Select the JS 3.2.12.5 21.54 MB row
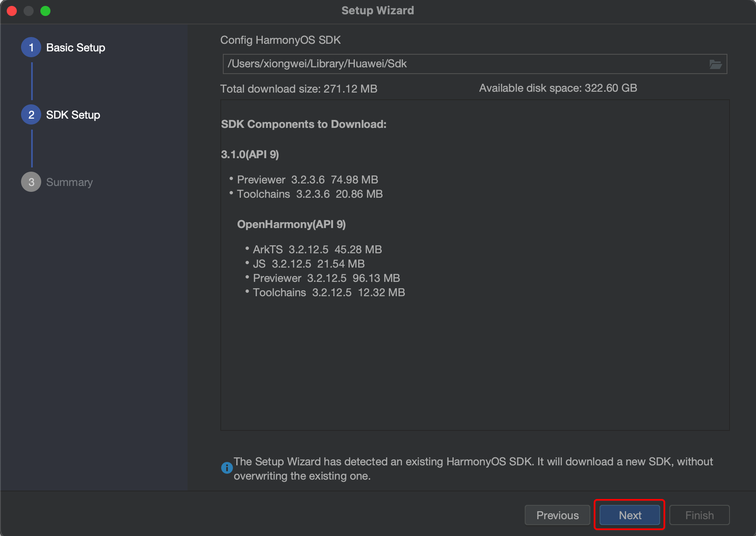 309,264
